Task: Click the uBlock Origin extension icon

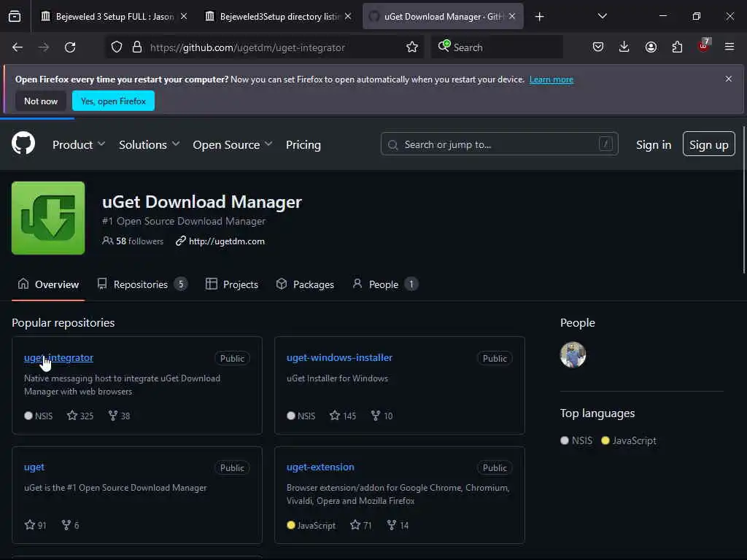Action: point(704,46)
